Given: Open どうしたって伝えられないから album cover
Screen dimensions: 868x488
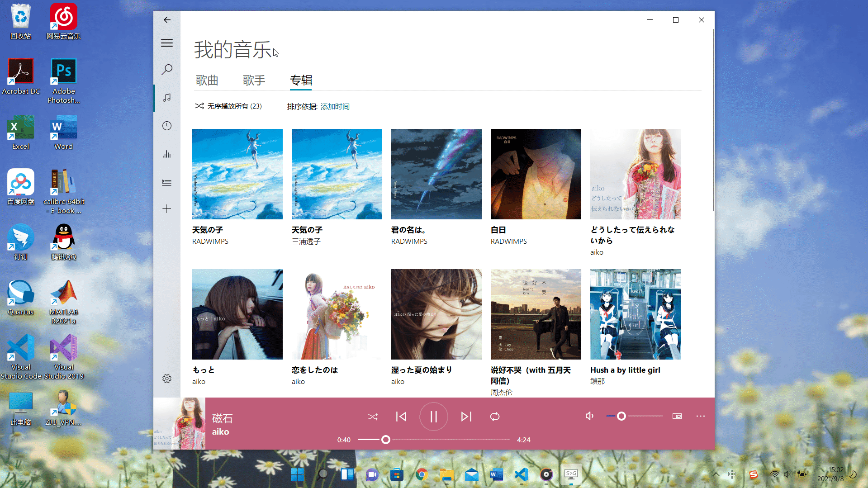Looking at the screenshot, I should [x=636, y=174].
